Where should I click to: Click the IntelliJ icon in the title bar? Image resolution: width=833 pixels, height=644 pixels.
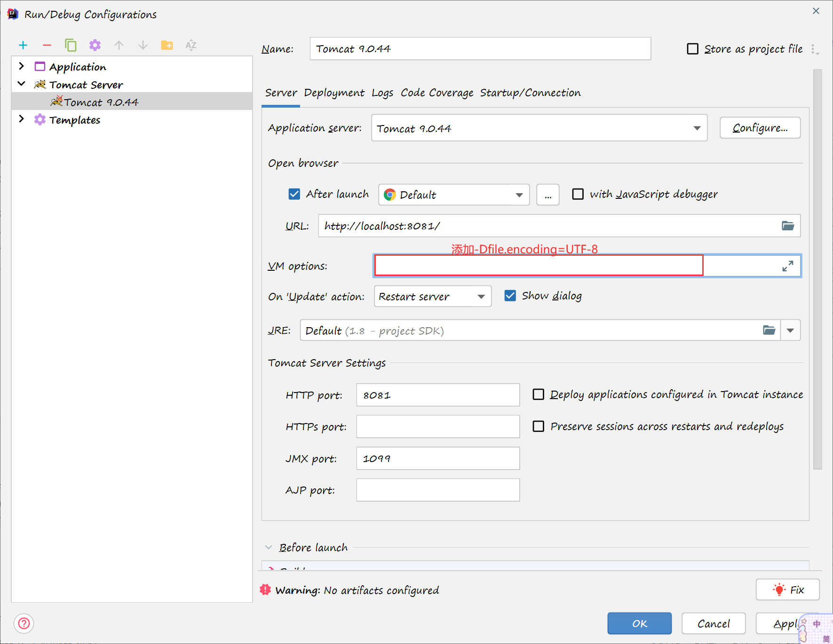[13, 14]
